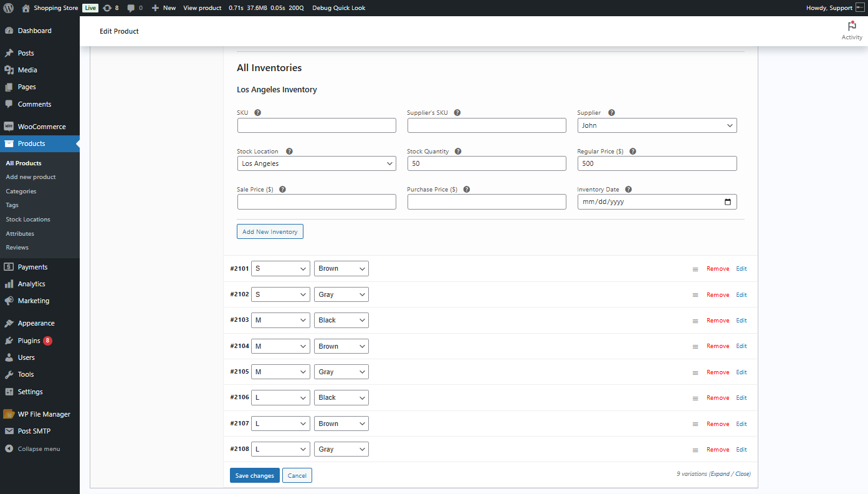
Task: Click the Supplier help icon
Action: 611,113
